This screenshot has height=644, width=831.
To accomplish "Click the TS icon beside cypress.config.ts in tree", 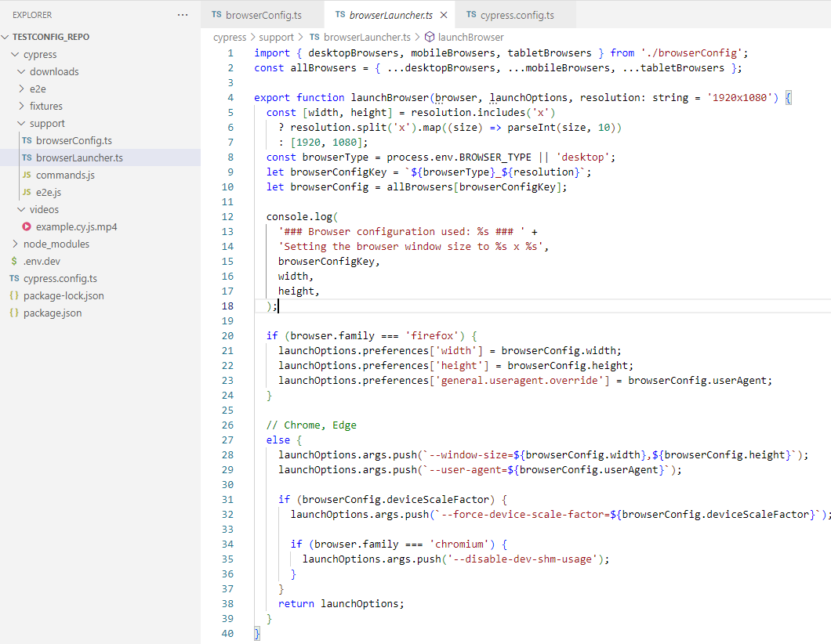I will [14, 279].
